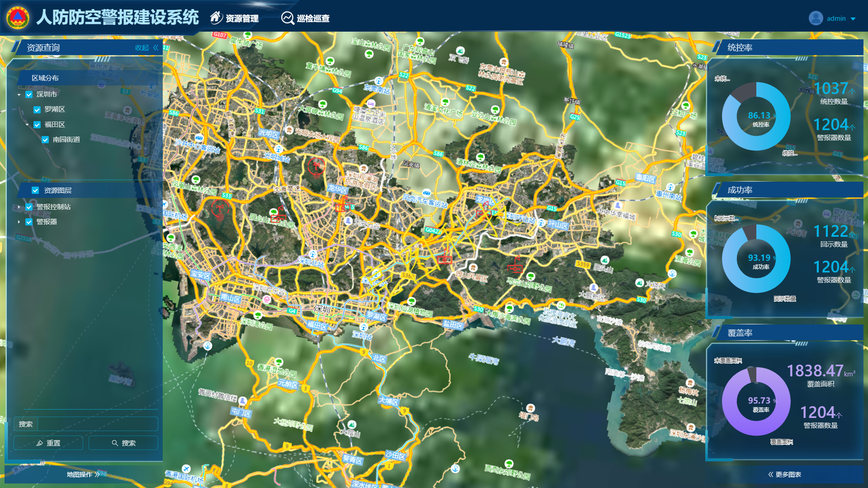Image resolution: width=868 pixels, height=488 pixels.
Task: Switch to the 巡检巡查 menu
Action: [x=313, y=19]
